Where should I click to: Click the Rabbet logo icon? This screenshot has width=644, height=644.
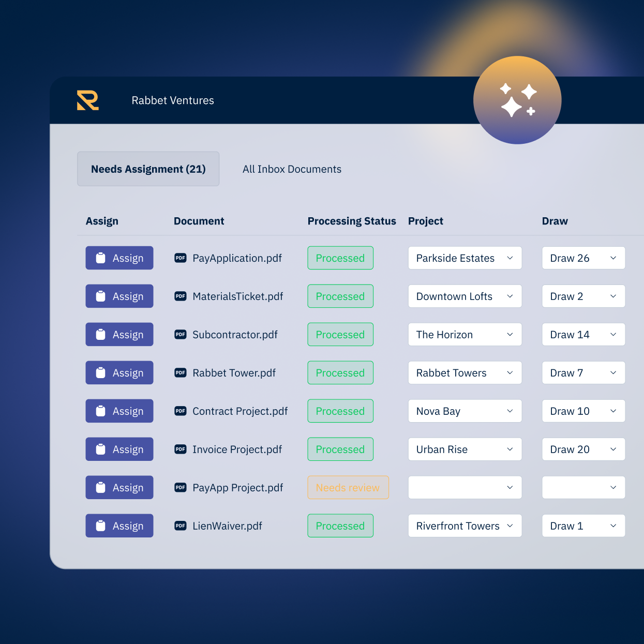(x=88, y=100)
